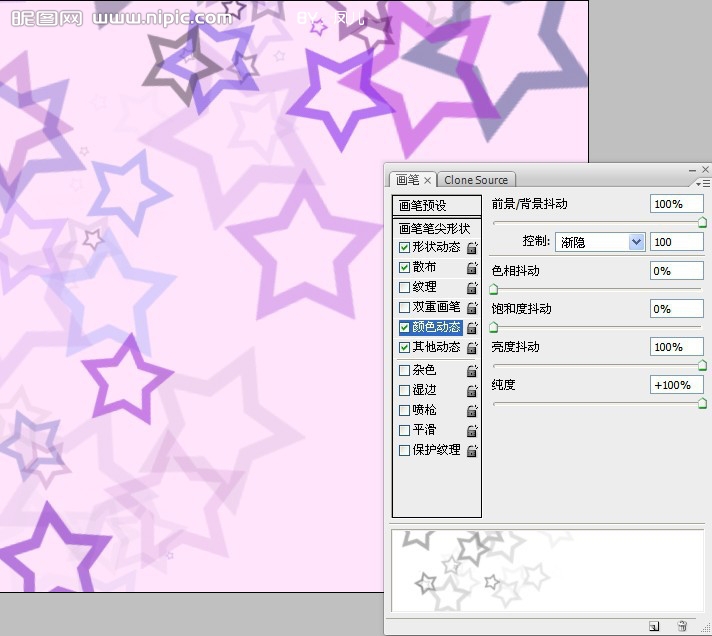The width and height of the screenshot is (712, 636).
Task: Click the 纯度 +100% field
Action: tap(677, 385)
